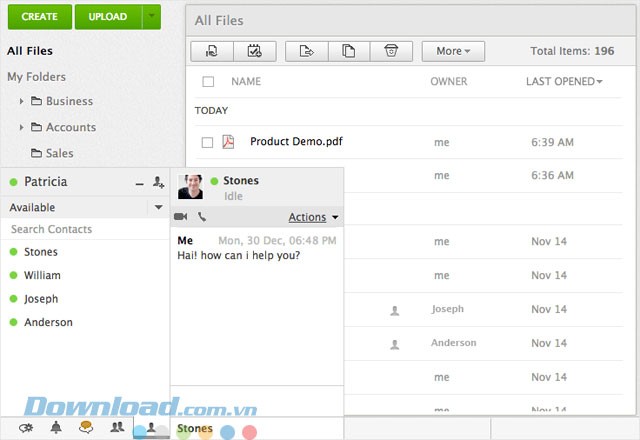Screen dimensions: 640x440
Task: Sort by the NAME column header
Action: click(x=246, y=82)
